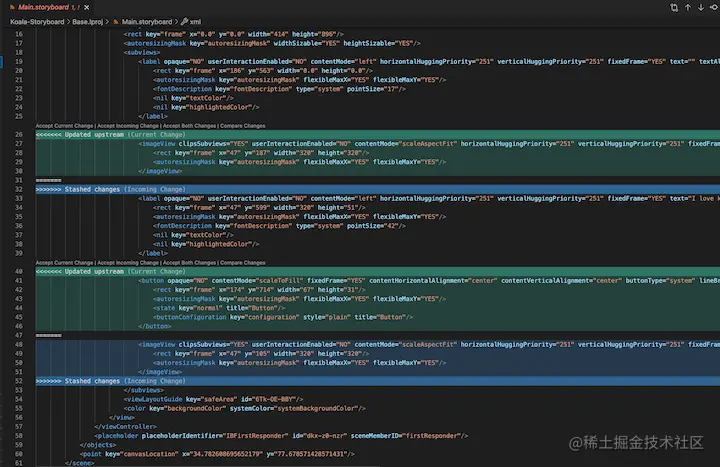Screen dimensions: 720x467
Task: Click the rect line with y="105"
Action: 261,354
